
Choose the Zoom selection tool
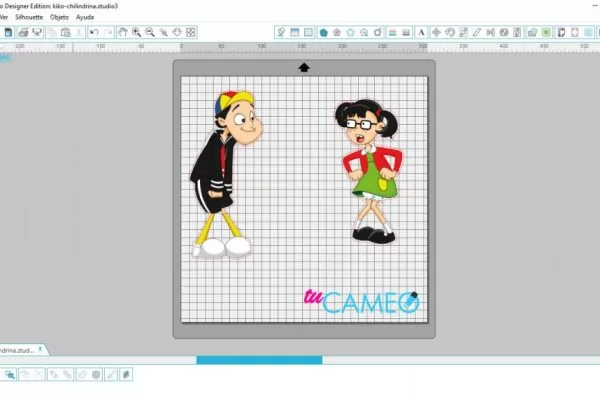point(163,33)
